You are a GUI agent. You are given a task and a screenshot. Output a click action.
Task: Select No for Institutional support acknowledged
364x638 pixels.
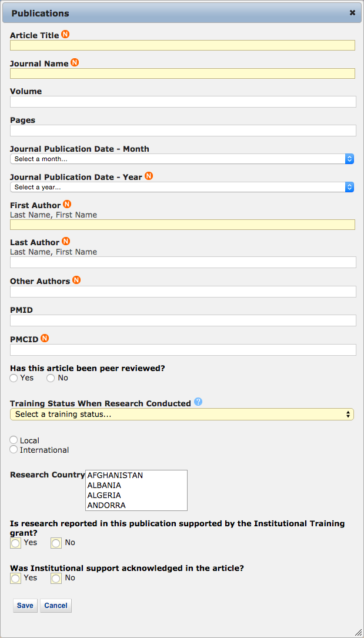coord(56,579)
